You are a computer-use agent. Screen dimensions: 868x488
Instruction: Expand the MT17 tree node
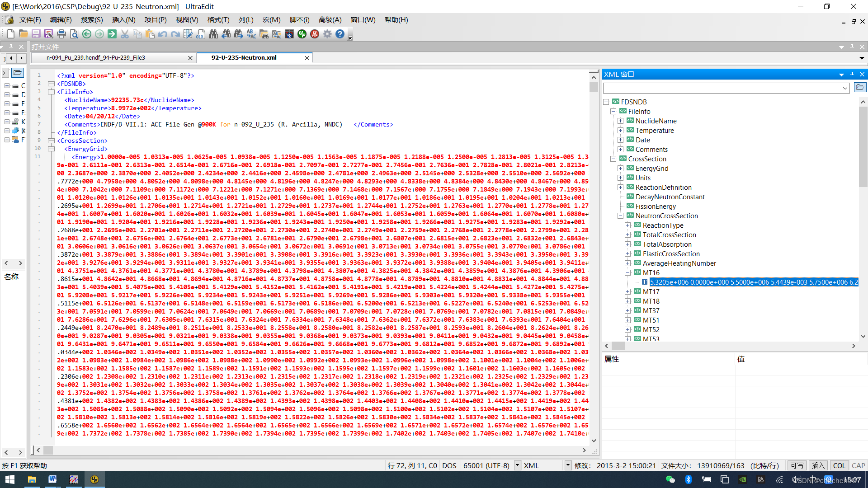click(627, 292)
